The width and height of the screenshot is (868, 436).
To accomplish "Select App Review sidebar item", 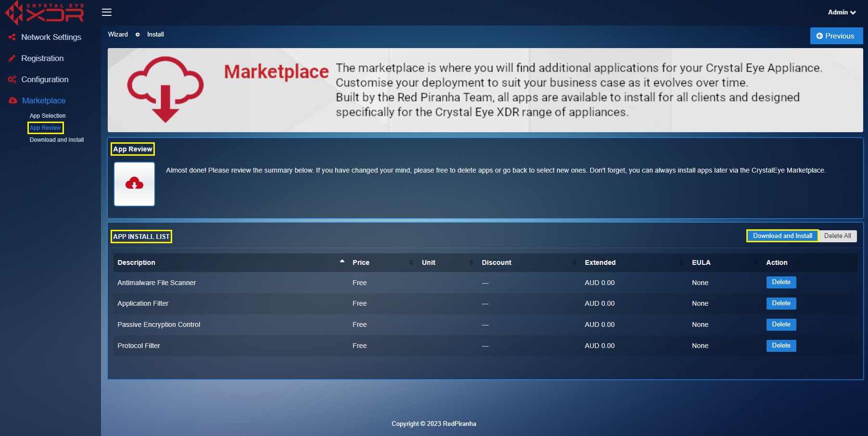I will click(45, 128).
